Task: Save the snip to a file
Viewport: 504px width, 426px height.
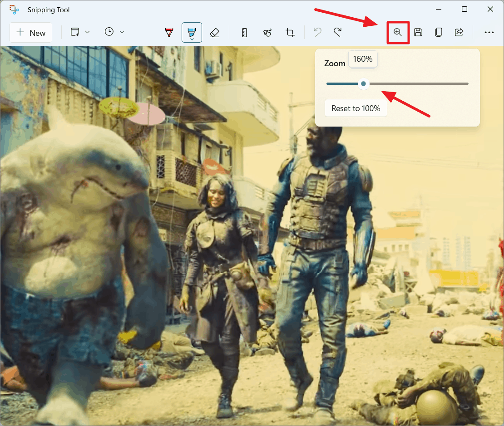Action: point(418,32)
